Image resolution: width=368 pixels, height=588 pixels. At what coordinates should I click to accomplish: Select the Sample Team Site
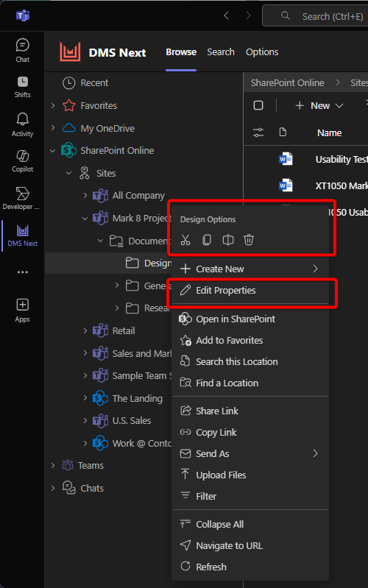coord(142,376)
